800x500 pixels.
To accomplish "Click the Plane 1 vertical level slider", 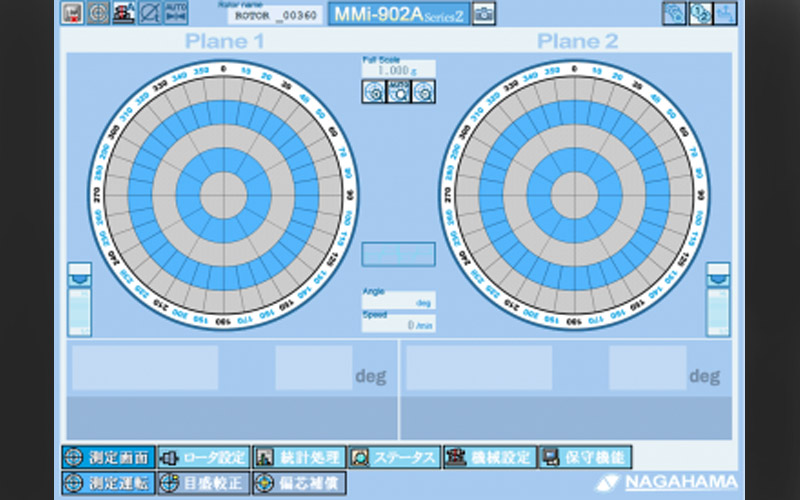I will click(x=79, y=300).
